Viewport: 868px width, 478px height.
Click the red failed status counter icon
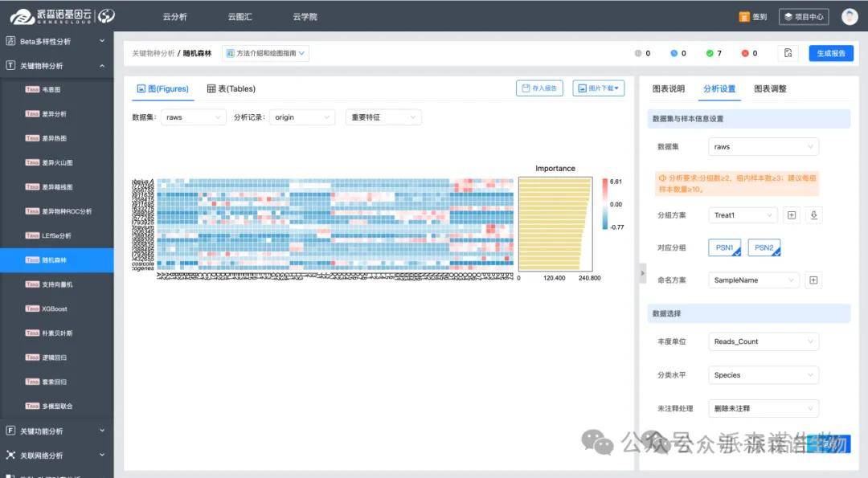tap(745, 54)
